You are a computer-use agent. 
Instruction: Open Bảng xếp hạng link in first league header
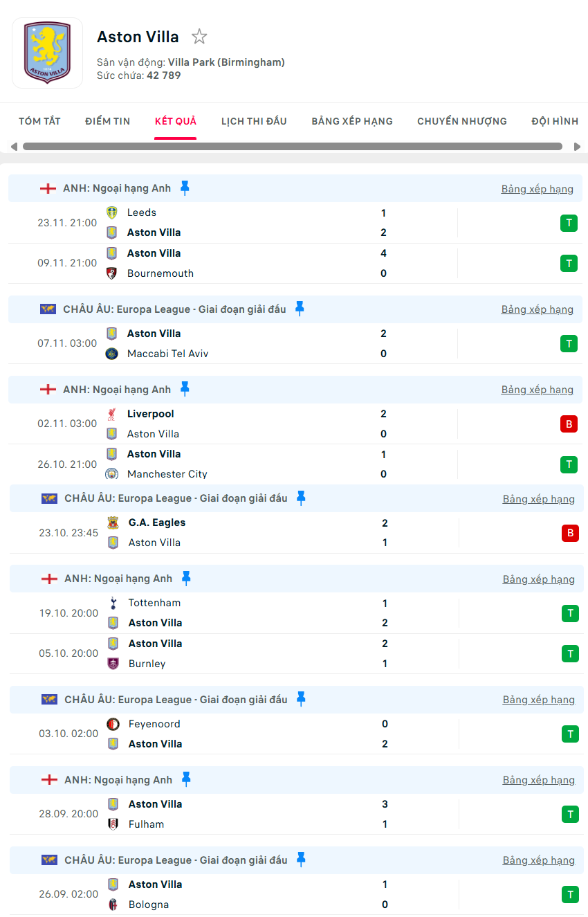[x=538, y=189]
